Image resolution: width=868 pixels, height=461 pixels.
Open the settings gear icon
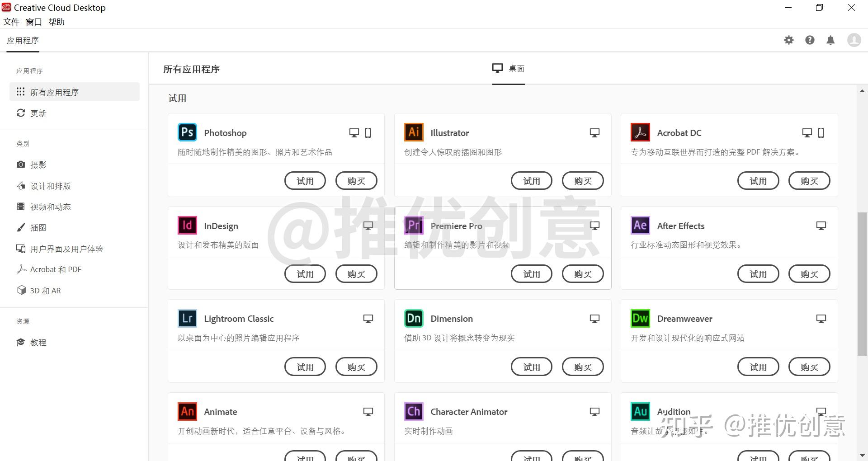(x=788, y=40)
